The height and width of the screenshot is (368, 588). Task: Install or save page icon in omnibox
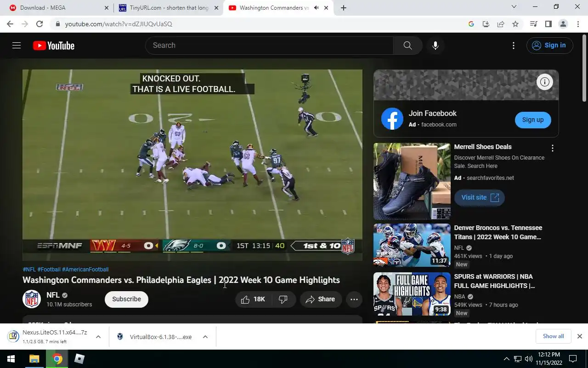[x=486, y=24]
